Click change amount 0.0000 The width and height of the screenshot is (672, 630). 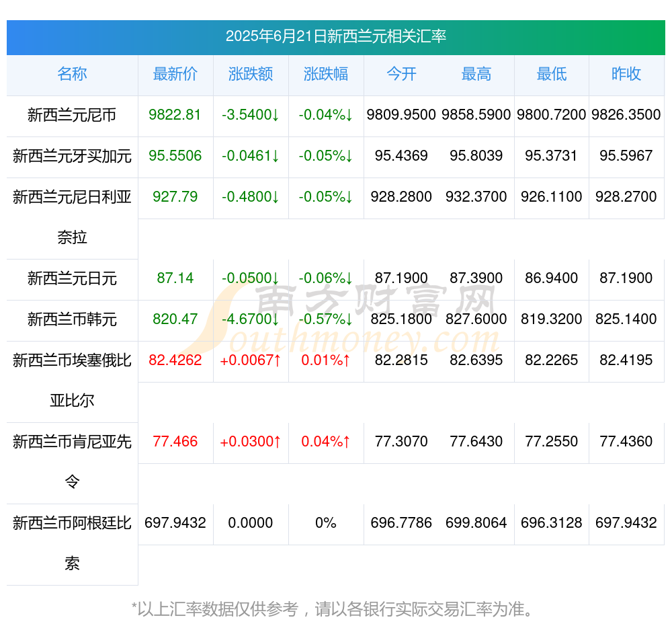coord(250,523)
